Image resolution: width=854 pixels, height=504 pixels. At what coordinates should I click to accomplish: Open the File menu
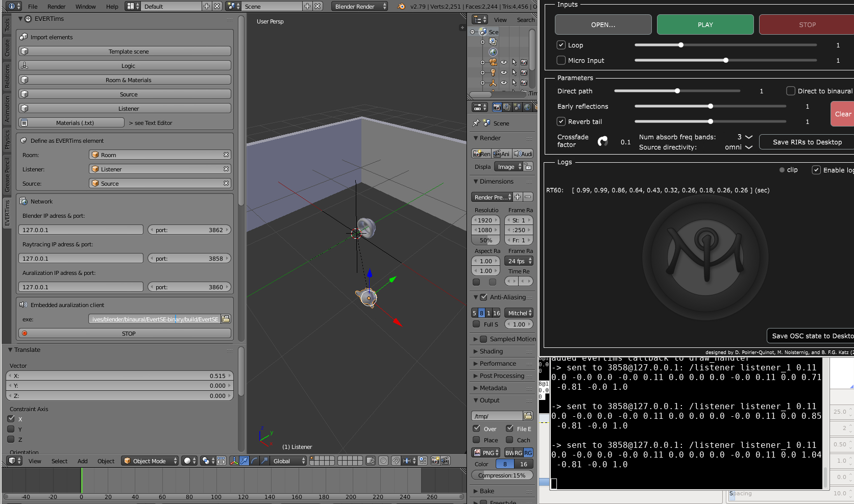pos(33,7)
